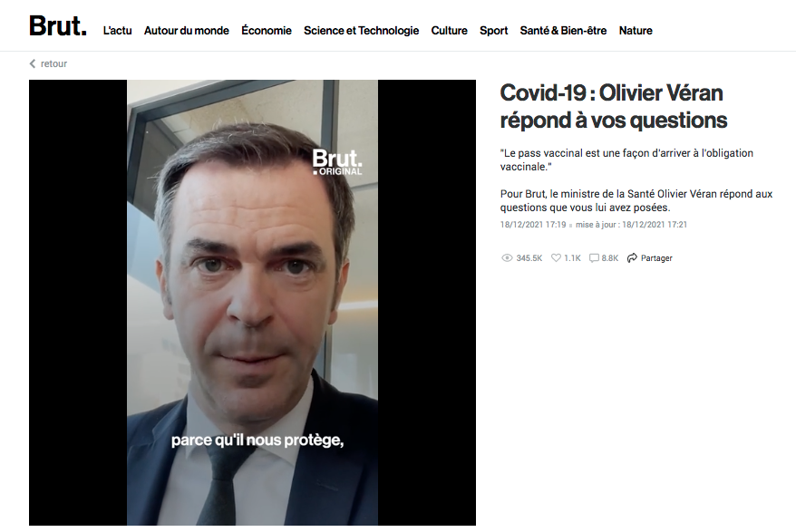Click the back chevron beside retour
Viewport: 796px width, 532px height.
coord(33,63)
